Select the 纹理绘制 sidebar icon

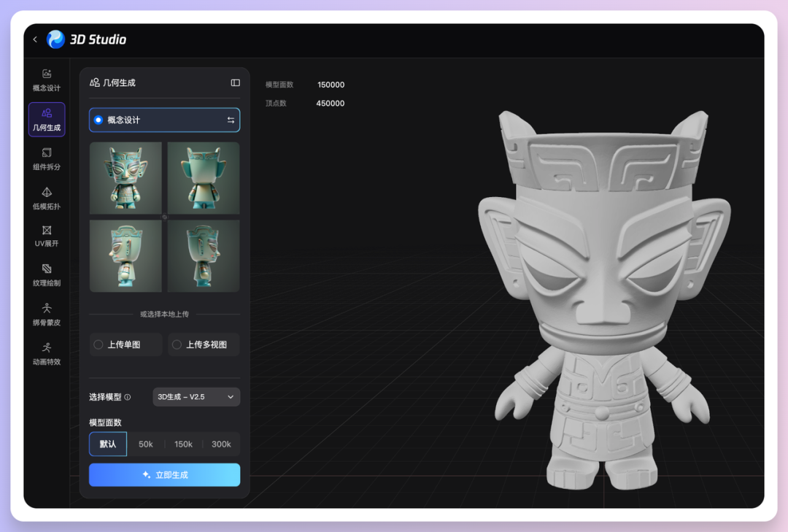click(x=47, y=275)
